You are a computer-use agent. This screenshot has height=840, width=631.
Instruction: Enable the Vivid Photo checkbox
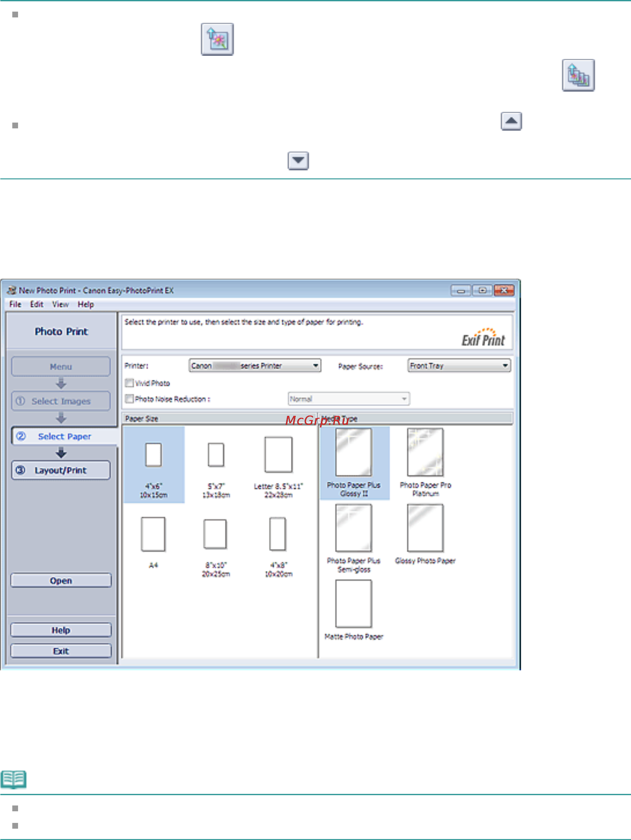[x=130, y=383]
